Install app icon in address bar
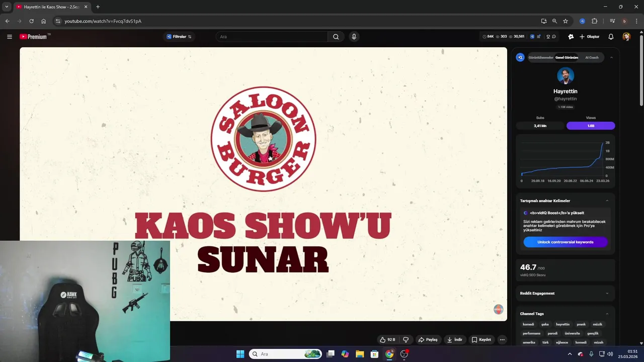The height and width of the screenshot is (362, 644). 544,21
